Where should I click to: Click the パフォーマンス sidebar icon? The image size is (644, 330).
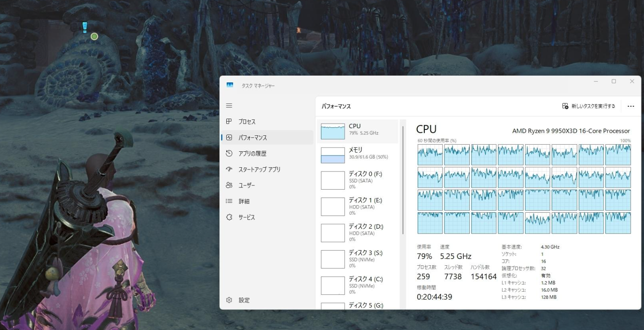click(x=229, y=137)
